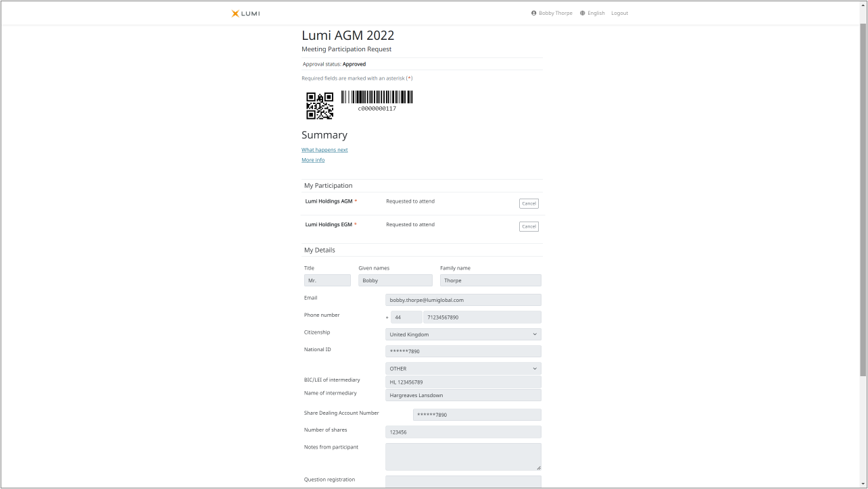Click the Title field showing Mr.
The height and width of the screenshot is (489, 868).
(327, 280)
